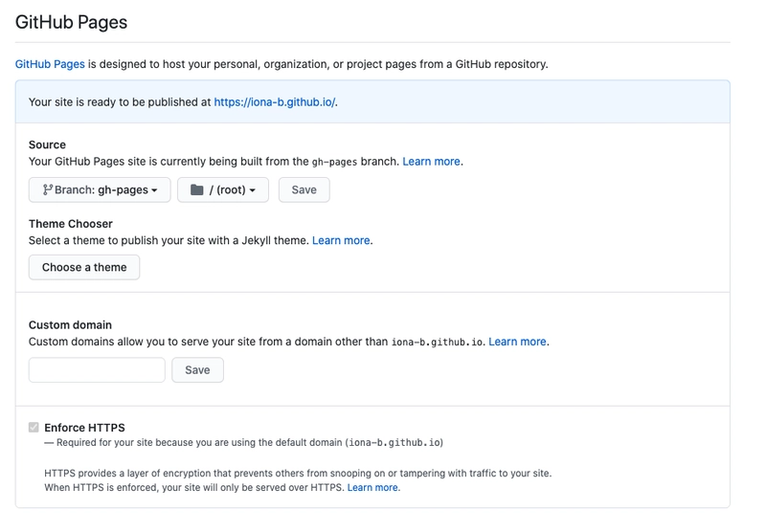
Task: Click the GitHub Pages page heading
Action: (71, 22)
